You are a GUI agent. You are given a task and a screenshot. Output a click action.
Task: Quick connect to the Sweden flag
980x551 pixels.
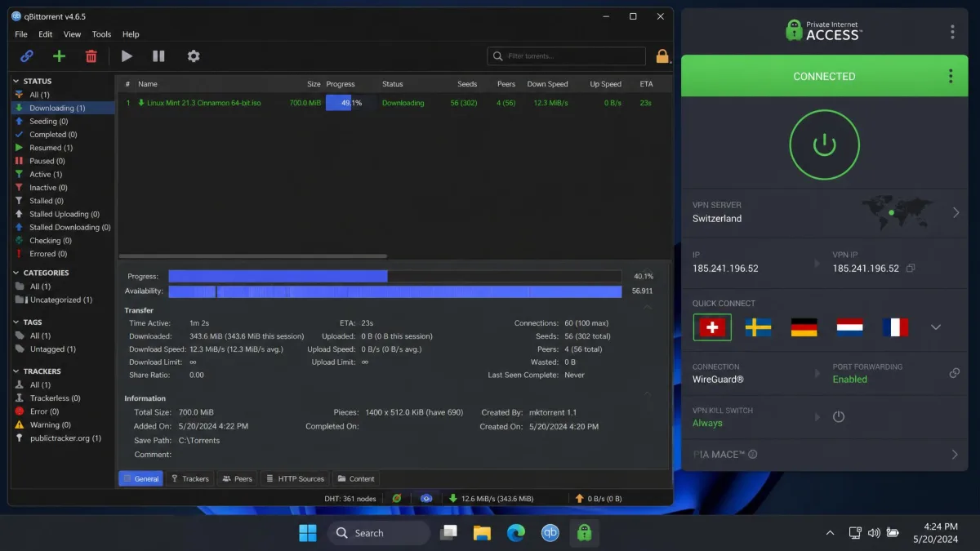coord(759,327)
